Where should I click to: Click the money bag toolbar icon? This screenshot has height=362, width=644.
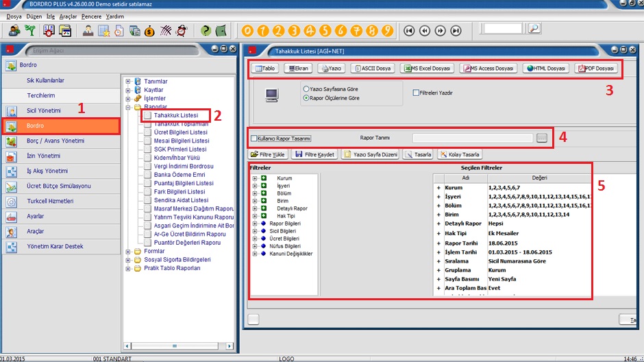point(149,31)
